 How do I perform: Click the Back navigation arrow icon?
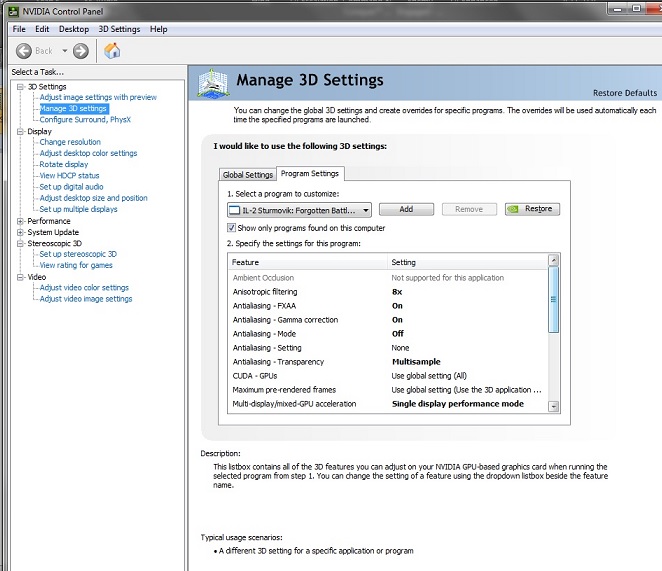click(x=24, y=51)
